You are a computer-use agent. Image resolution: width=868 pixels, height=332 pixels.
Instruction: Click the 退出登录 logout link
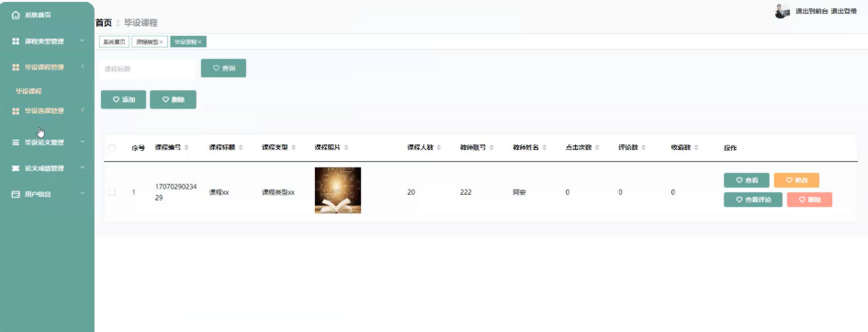pyautogui.click(x=843, y=11)
